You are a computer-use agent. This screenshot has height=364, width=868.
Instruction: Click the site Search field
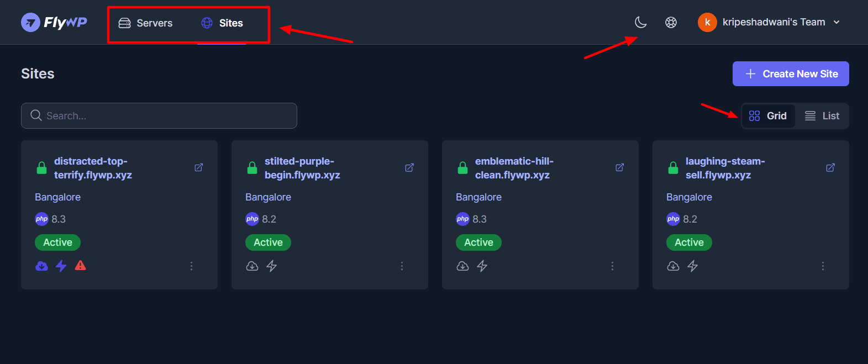click(159, 116)
